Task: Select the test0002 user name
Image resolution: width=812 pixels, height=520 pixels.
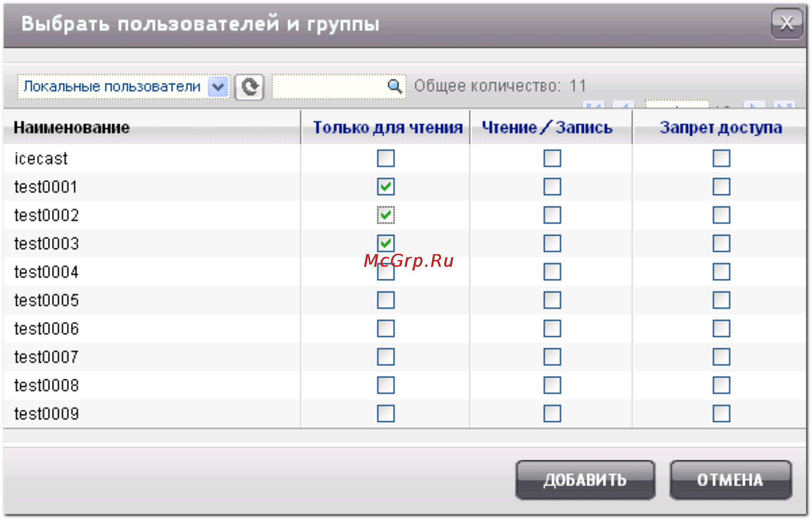Action: [46, 215]
